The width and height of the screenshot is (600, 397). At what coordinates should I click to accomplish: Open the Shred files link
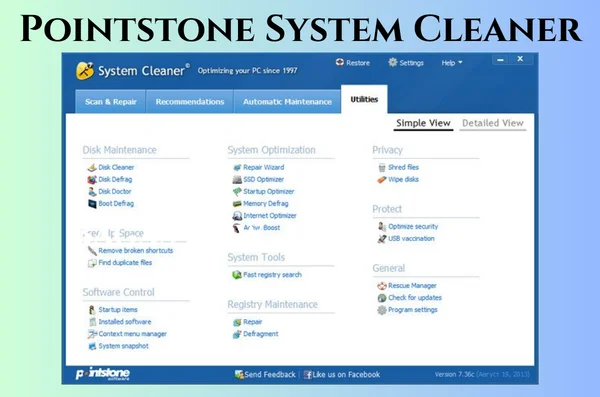pyautogui.click(x=403, y=167)
